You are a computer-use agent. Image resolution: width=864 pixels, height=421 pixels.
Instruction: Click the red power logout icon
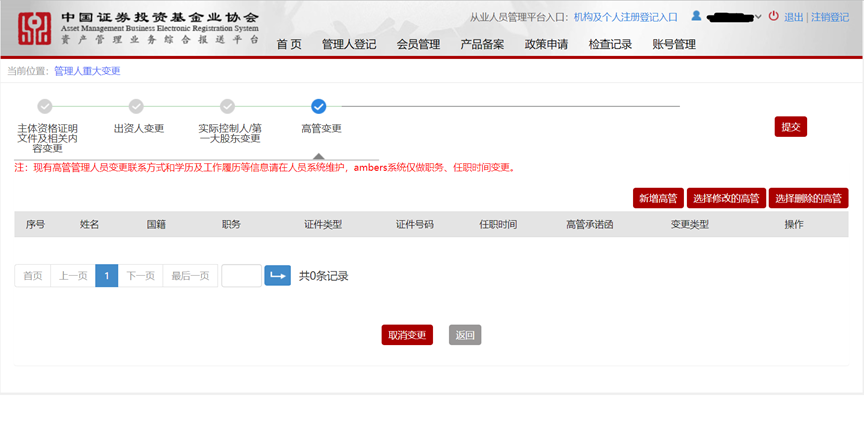click(774, 16)
